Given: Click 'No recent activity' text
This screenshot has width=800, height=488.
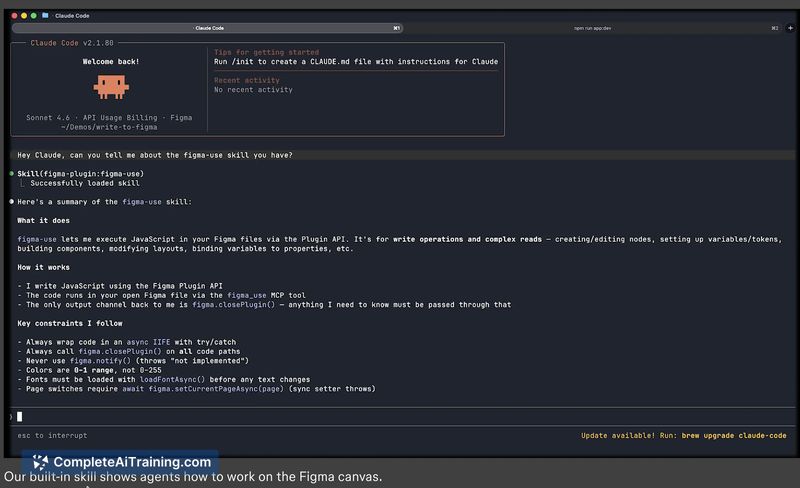Looking at the screenshot, I should (253, 89).
